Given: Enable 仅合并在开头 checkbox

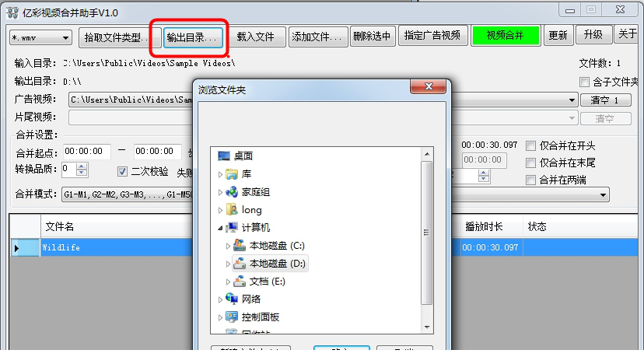Looking at the screenshot, I should [530, 146].
